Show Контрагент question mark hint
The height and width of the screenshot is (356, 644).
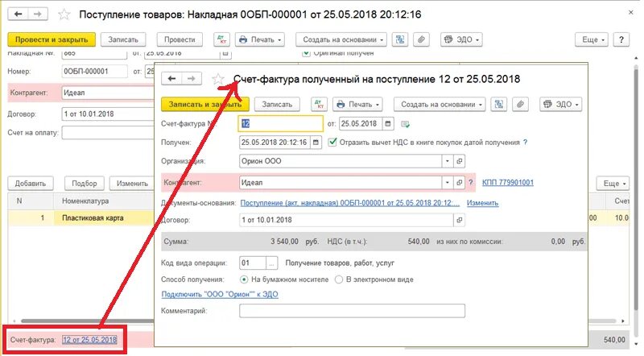471,183
